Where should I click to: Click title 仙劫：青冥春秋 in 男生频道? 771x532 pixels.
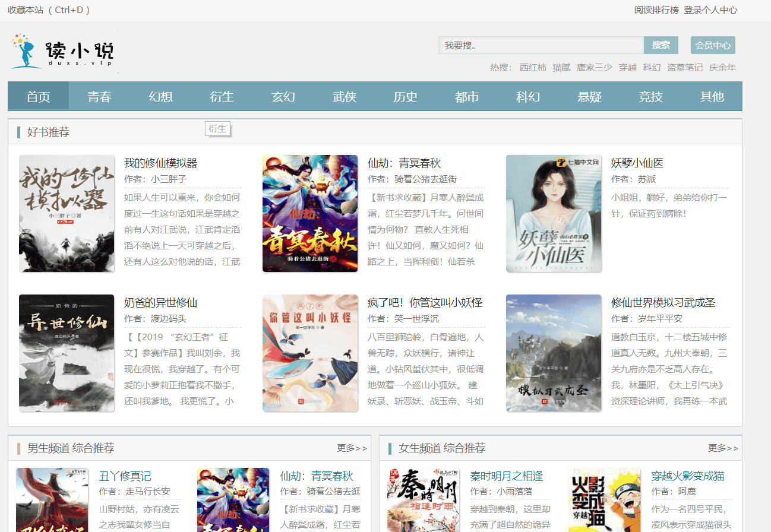pyautogui.click(x=317, y=476)
